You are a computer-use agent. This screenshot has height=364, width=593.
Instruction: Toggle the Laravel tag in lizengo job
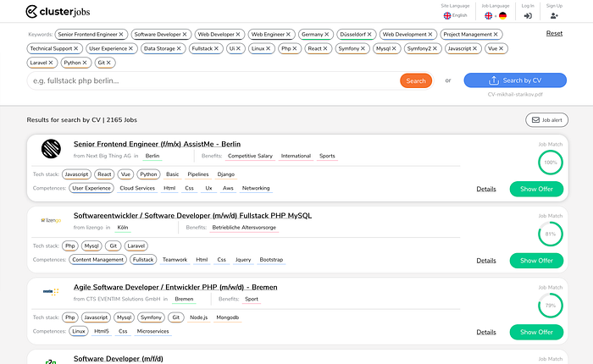click(x=136, y=245)
